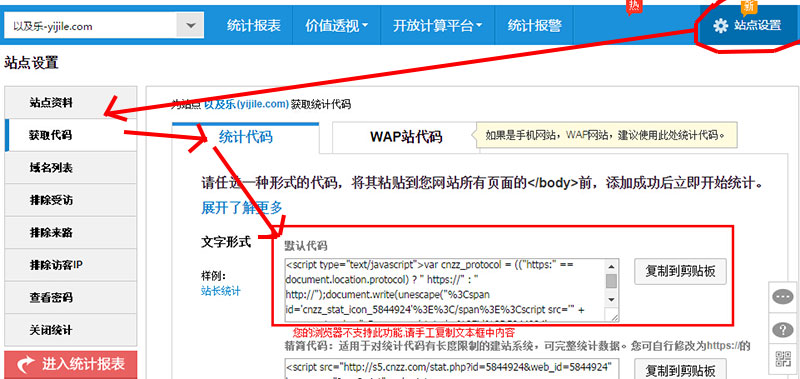Select 获取代码 in the sidebar
800x379 pixels.
coord(71,135)
